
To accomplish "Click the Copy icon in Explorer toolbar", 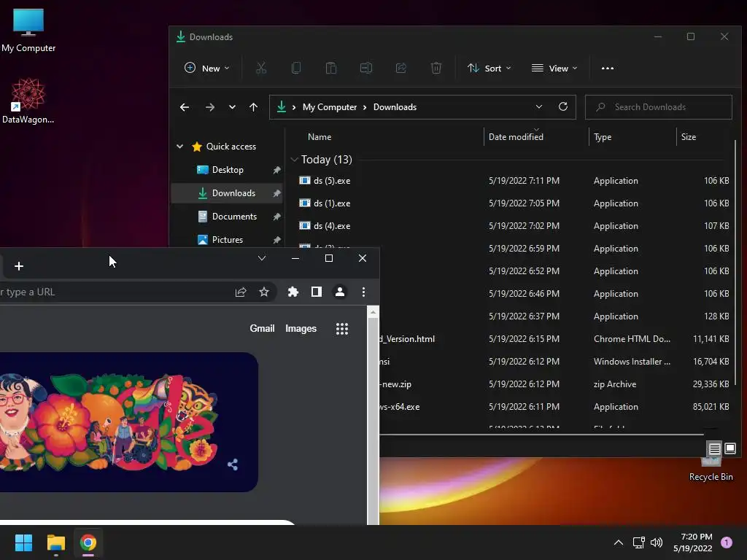I will tap(296, 68).
